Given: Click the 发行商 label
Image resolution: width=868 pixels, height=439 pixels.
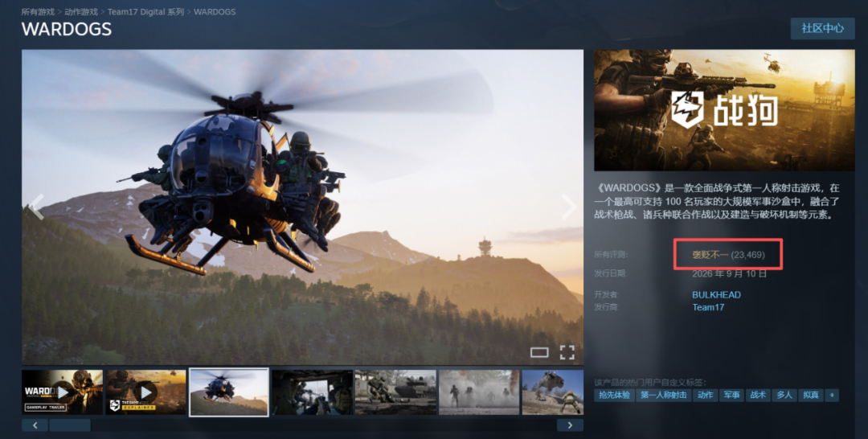Looking at the screenshot, I should pos(606,307).
